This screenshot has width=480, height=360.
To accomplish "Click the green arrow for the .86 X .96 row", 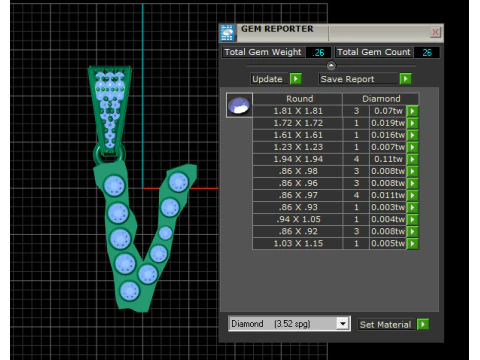I will [x=413, y=183].
